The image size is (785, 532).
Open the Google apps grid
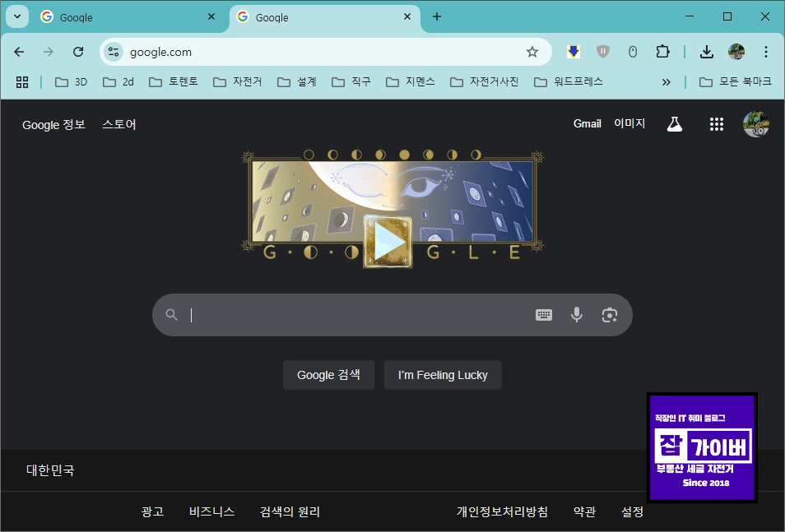pos(717,124)
